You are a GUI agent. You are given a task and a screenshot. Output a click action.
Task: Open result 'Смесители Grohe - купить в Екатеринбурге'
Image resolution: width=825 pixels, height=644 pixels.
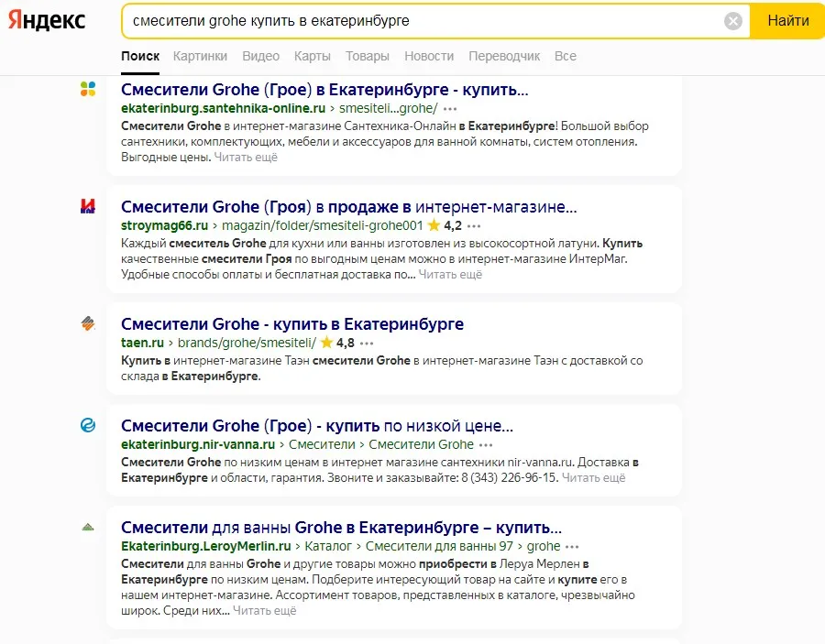coord(292,324)
